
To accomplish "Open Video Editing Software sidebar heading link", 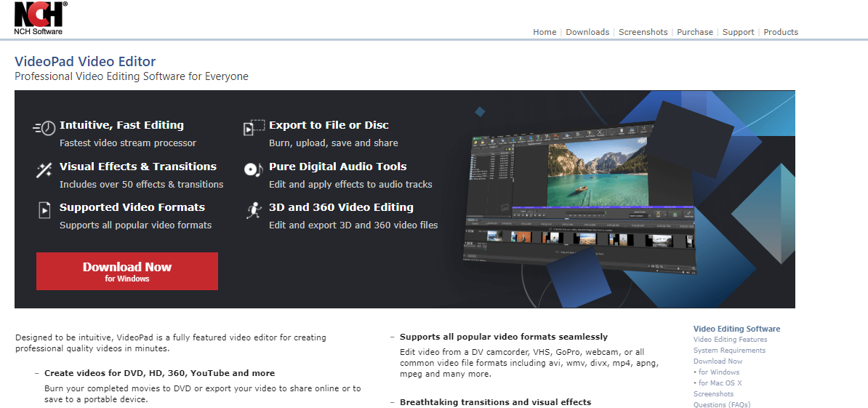I will tap(737, 329).
